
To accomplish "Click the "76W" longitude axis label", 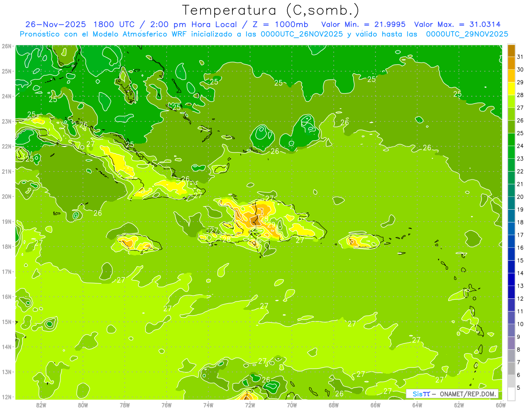I will (166, 405).
